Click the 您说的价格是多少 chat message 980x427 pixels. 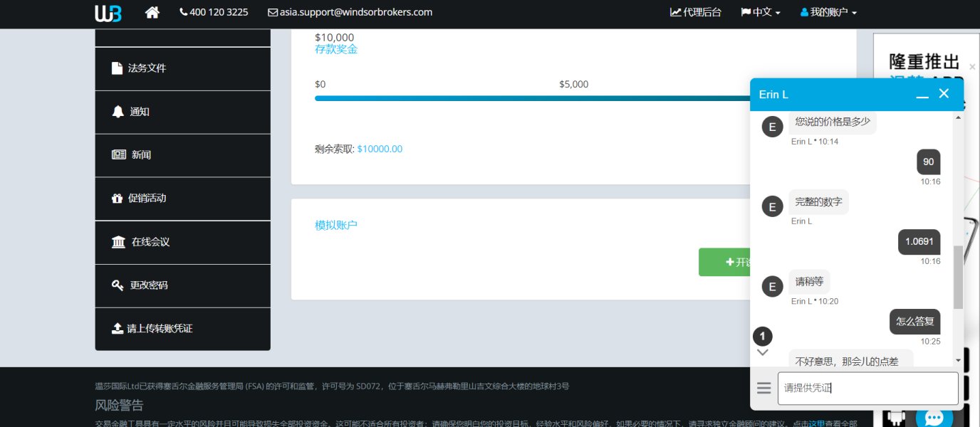click(x=833, y=122)
